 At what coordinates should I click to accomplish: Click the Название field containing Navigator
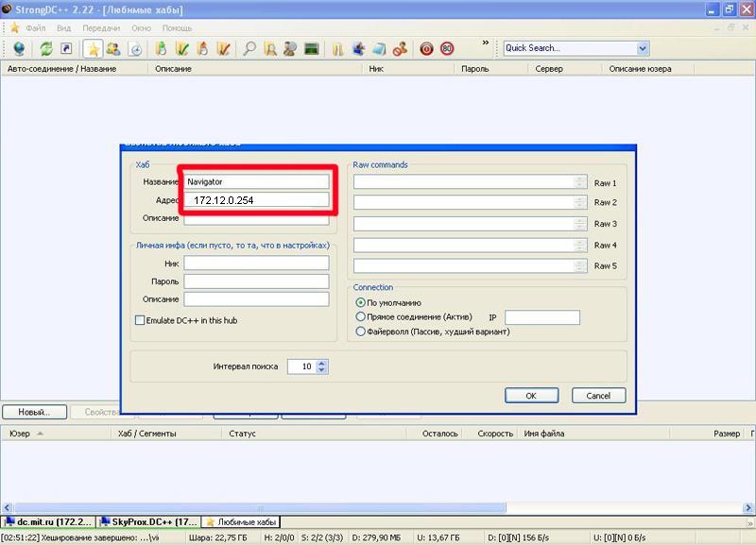click(256, 181)
